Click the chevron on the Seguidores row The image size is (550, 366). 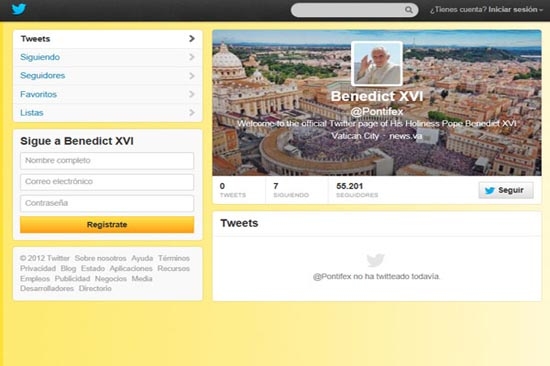192,75
